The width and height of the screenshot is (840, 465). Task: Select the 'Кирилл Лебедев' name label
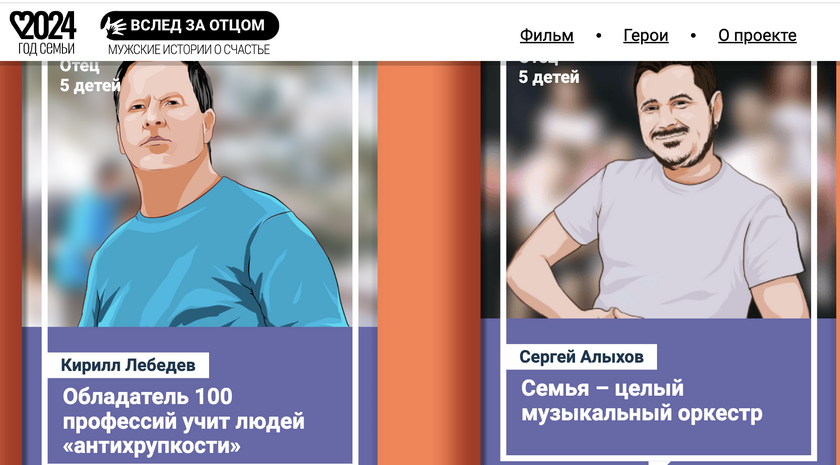pos(128,365)
